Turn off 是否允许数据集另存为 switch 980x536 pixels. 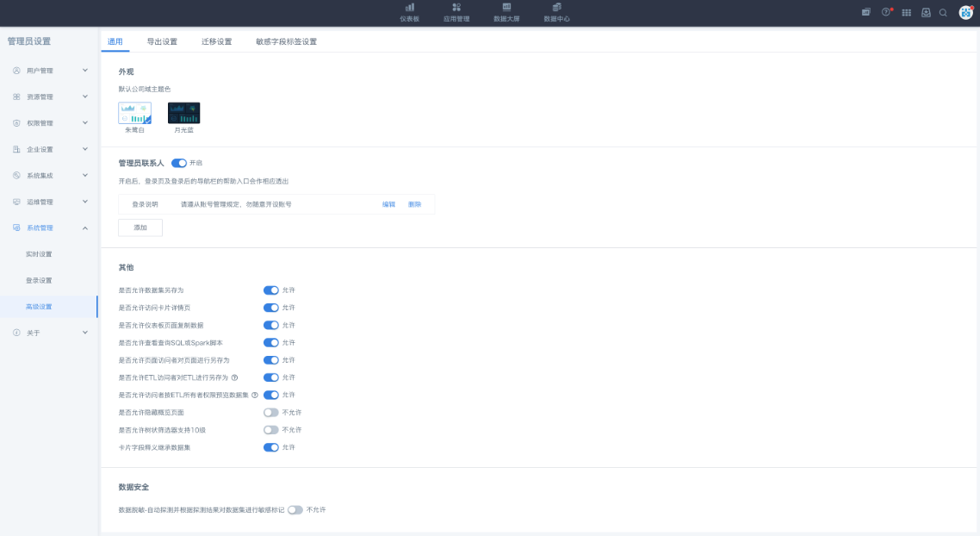[270, 290]
